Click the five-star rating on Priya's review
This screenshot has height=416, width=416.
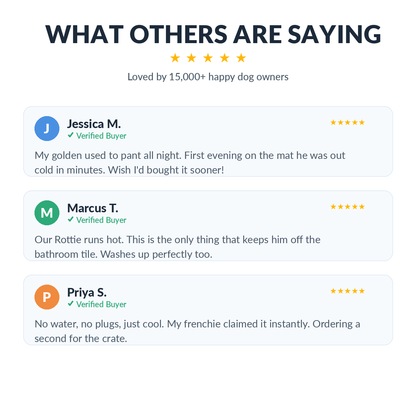tap(347, 291)
